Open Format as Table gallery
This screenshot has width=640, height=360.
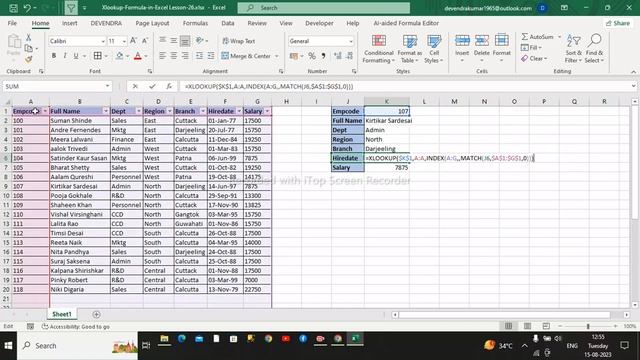point(409,49)
